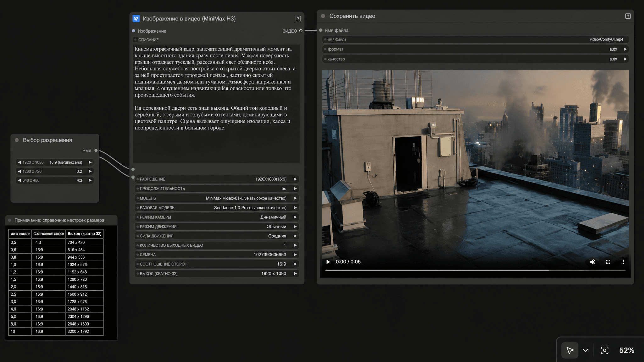Change РЕЖИМ КАМЕРЫ Динамичный option
The width and height of the screenshot is (644, 362).
pos(273,217)
